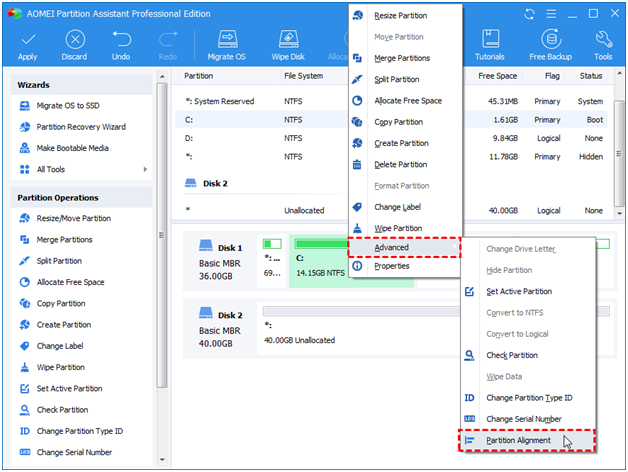Choose Merge Partitions in the left sidebar
The width and height of the screenshot is (628, 472).
56,240
